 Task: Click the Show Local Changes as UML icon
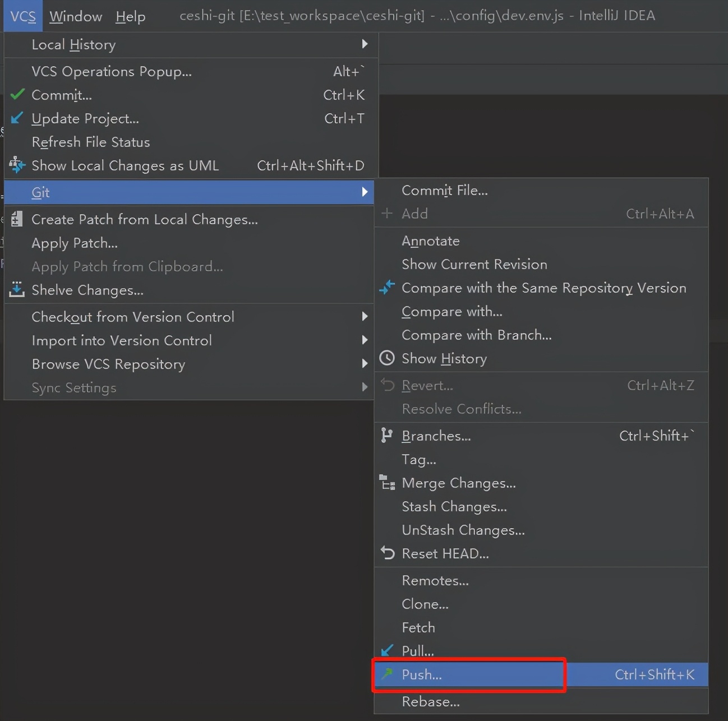[x=17, y=165]
